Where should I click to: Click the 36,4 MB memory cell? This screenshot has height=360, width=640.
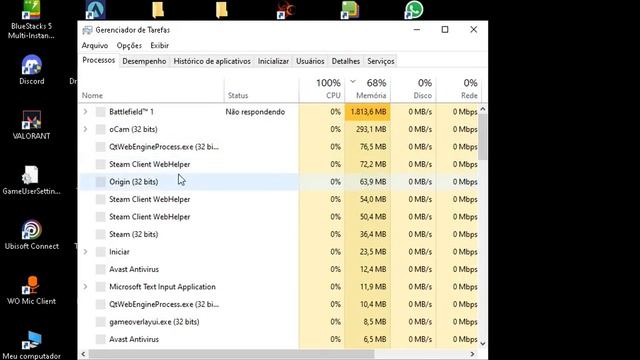[x=368, y=234]
